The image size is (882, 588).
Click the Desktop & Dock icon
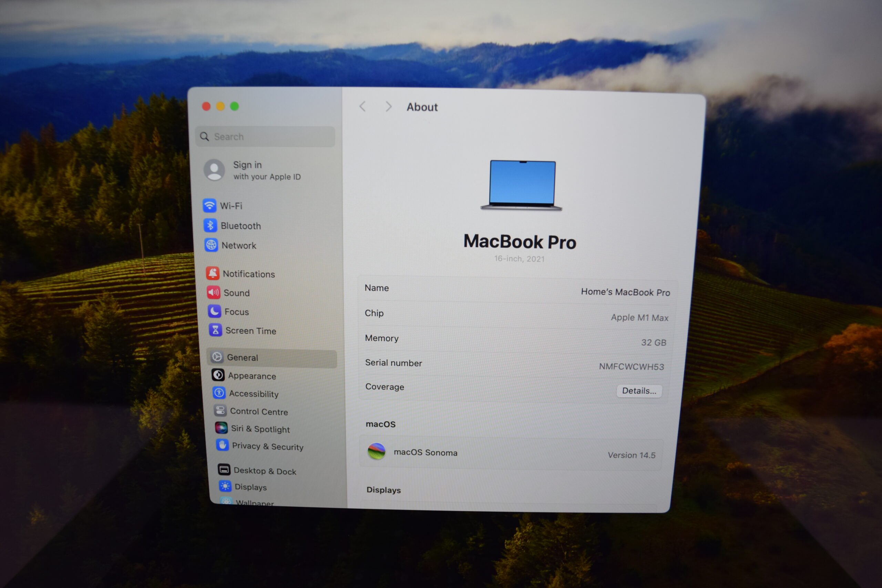tap(224, 469)
